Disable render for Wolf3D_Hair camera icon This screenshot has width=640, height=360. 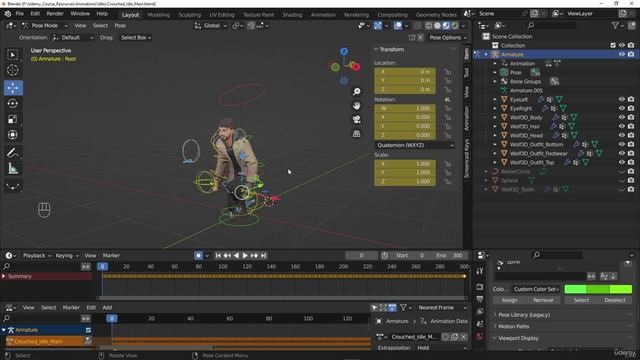pos(631,126)
